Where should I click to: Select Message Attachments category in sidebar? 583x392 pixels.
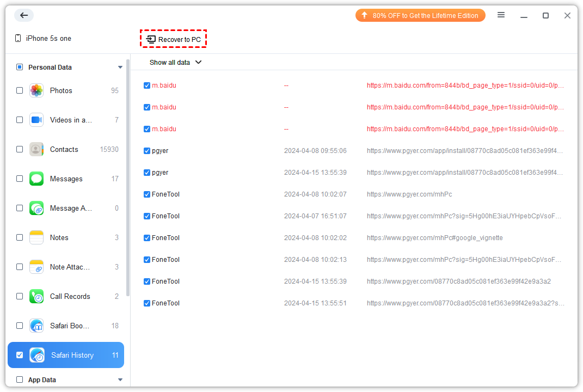[71, 209]
